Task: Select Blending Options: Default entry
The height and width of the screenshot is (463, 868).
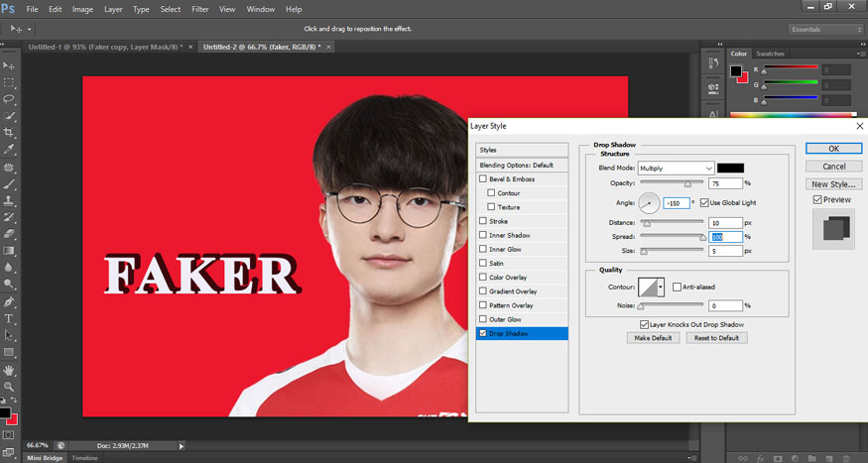Action: point(522,165)
